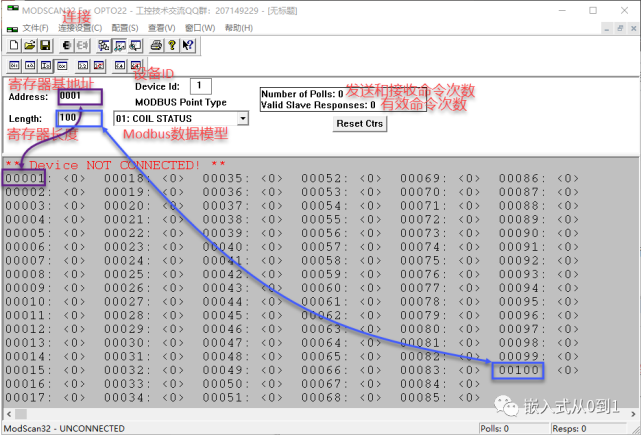The height and width of the screenshot is (435, 641).
Task: Open the 配置(S) menu
Action: (x=125, y=28)
